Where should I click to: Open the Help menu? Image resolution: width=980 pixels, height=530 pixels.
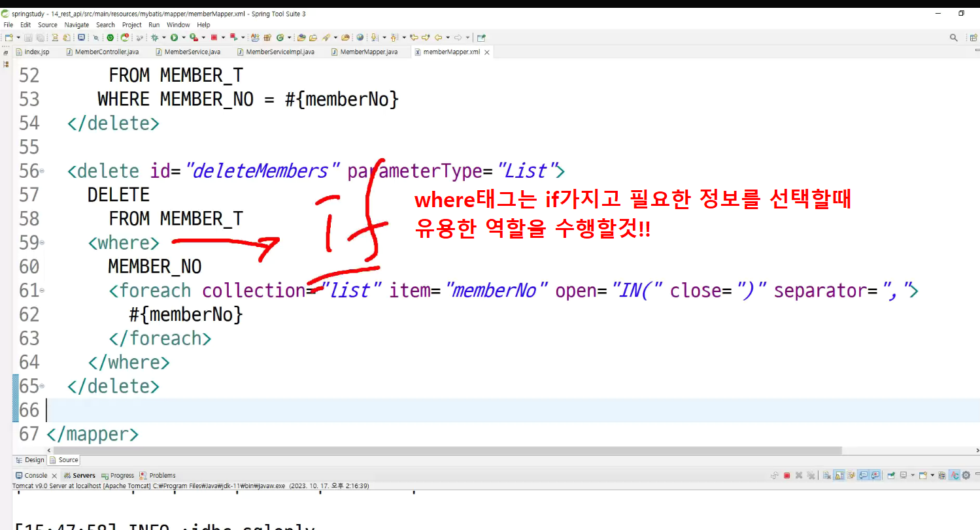click(x=203, y=25)
